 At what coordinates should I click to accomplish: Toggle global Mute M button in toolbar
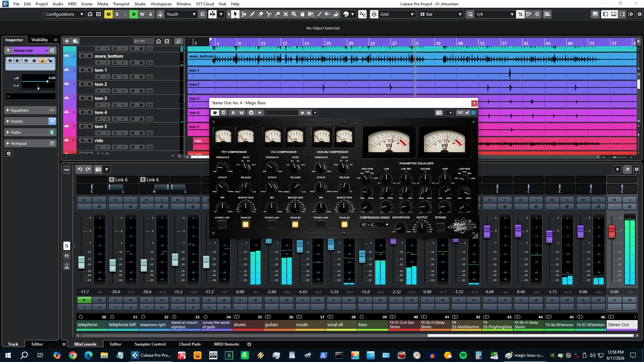tap(108, 14)
